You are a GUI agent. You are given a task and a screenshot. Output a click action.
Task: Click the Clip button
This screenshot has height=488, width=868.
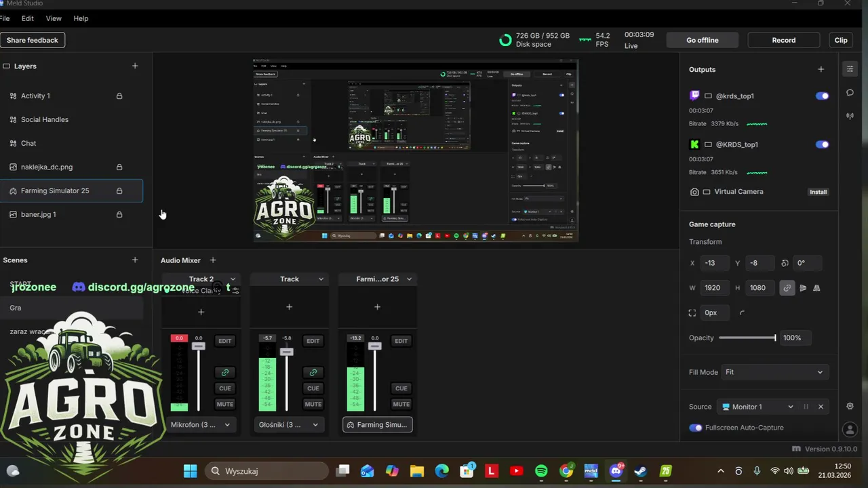coord(841,40)
